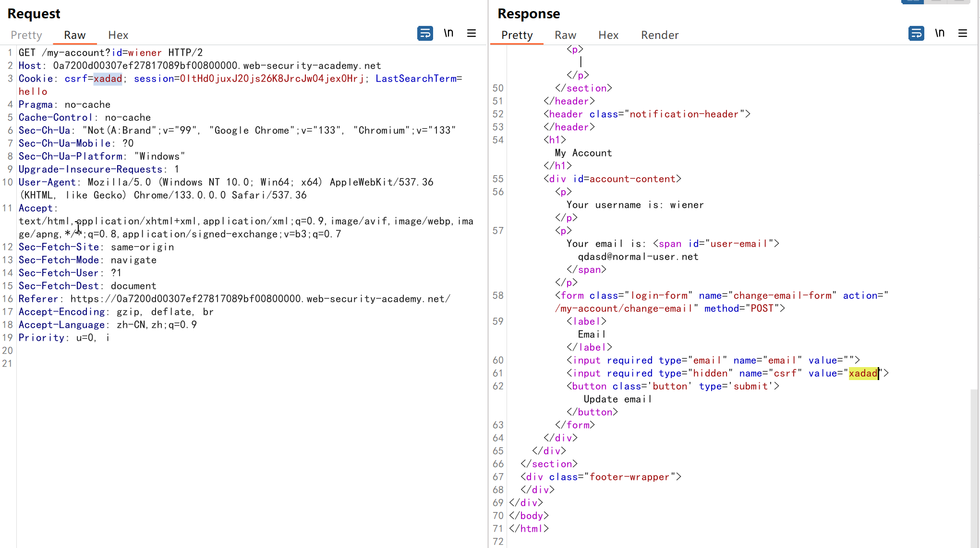
Task: Switch Request view to Pretty tab
Action: (x=26, y=35)
